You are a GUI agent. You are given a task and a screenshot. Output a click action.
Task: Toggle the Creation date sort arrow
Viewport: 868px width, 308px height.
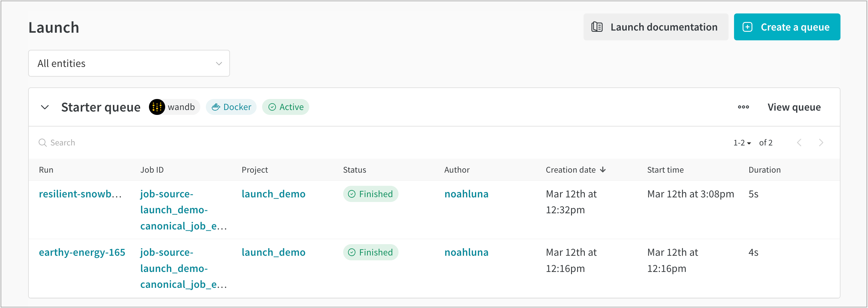[x=603, y=170]
